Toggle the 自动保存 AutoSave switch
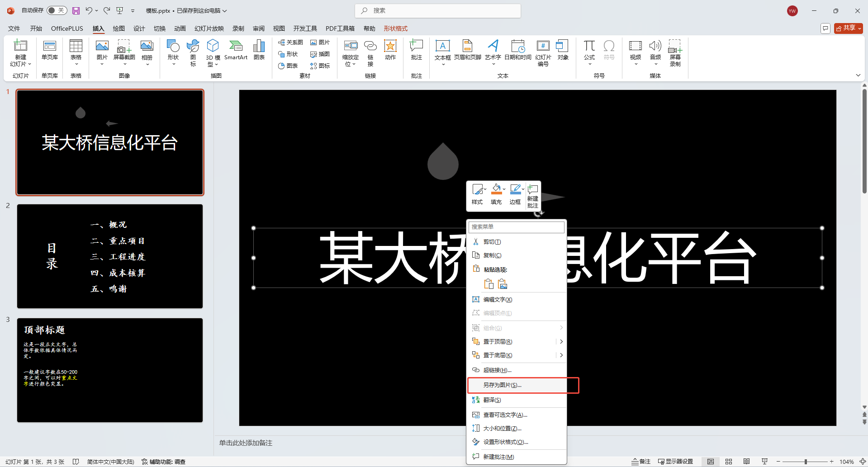This screenshot has height=467, width=868. click(57, 10)
